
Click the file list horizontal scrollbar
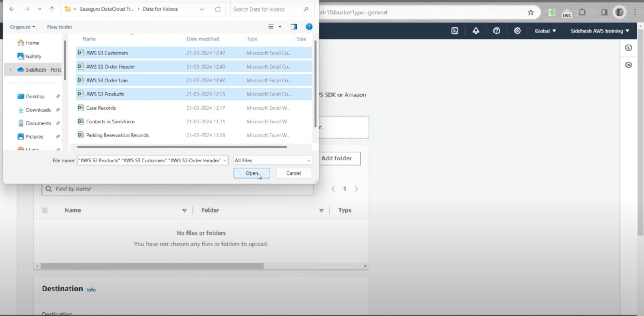(182, 147)
